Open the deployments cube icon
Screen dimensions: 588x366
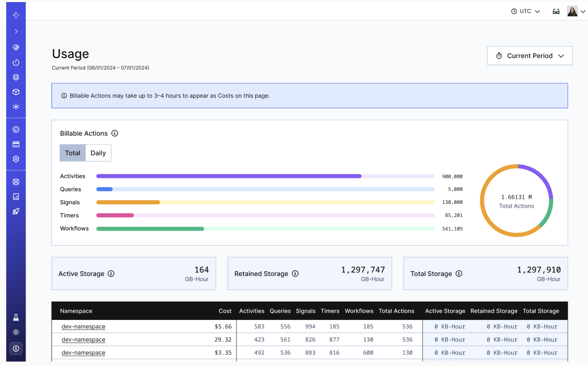[x=16, y=91]
